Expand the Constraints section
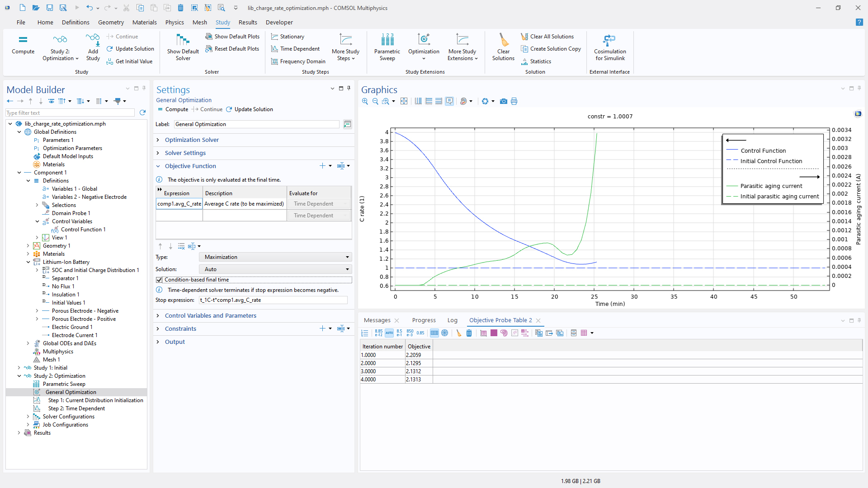The height and width of the screenshot is (488, 868). tap(180, 329)
